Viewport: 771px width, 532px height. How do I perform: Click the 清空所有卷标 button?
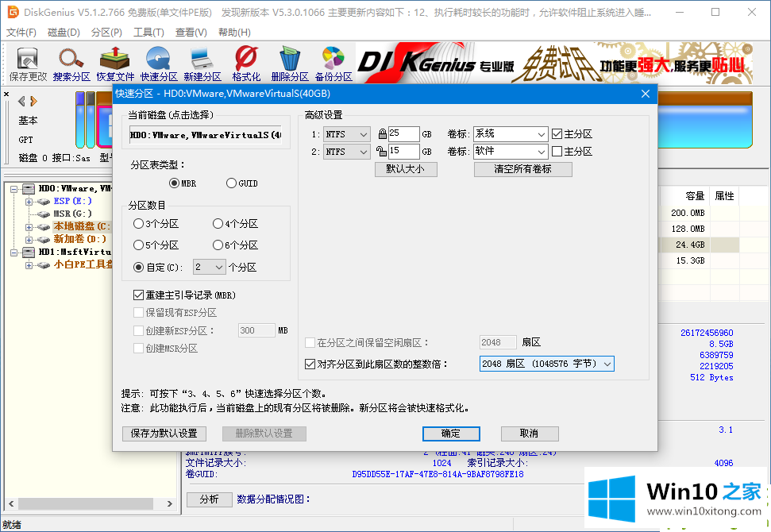click(x=522, y=169)
